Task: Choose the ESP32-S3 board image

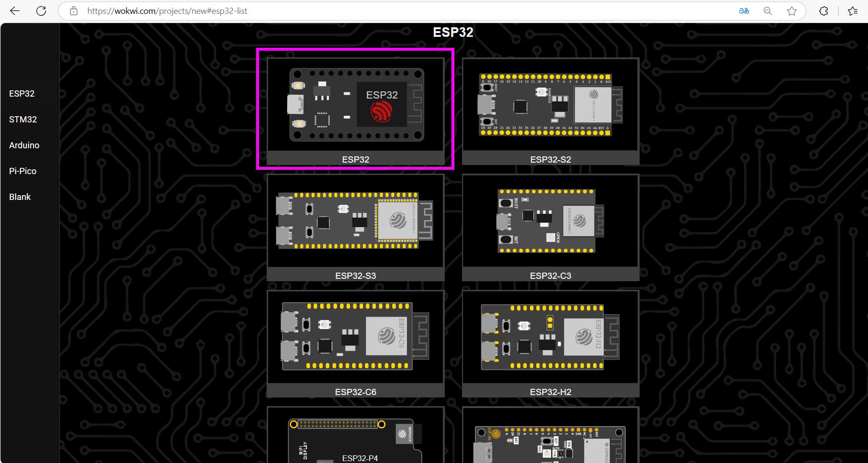Action: (x=356, y=221)
